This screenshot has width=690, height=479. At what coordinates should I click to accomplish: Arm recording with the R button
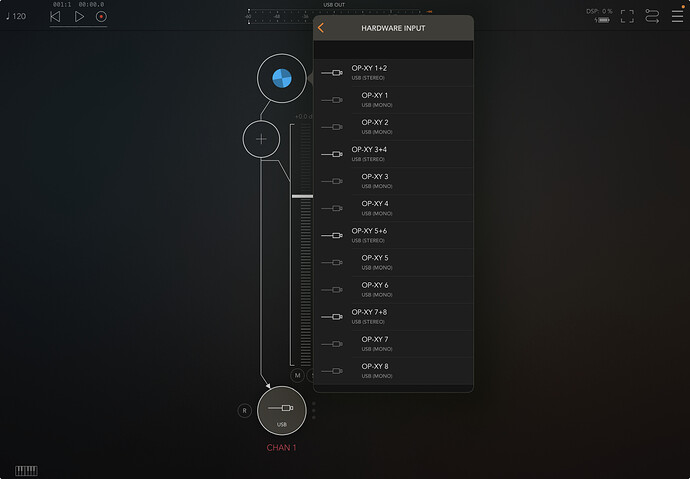pos(245,410)
